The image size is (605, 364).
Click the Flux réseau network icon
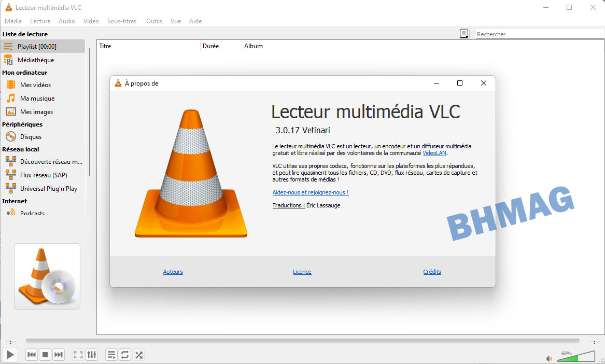click(11, 175)
